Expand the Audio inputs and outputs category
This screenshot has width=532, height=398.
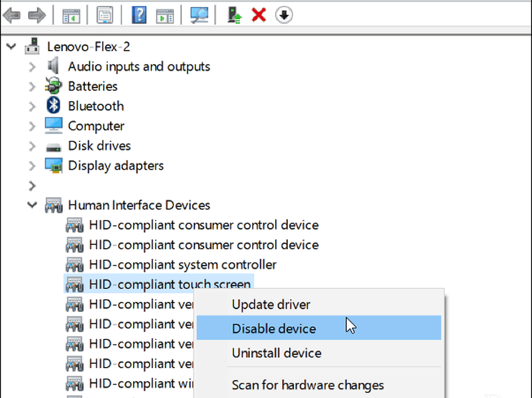(x=32, y=67)
